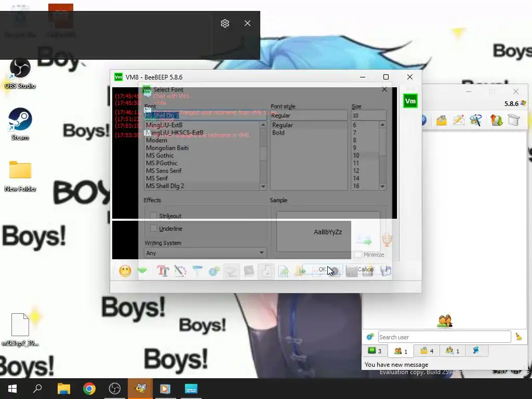The width and height of the screenshot is (532, 399).
Task: Toggle the Minimize checkbox
Action: (358, 255)
